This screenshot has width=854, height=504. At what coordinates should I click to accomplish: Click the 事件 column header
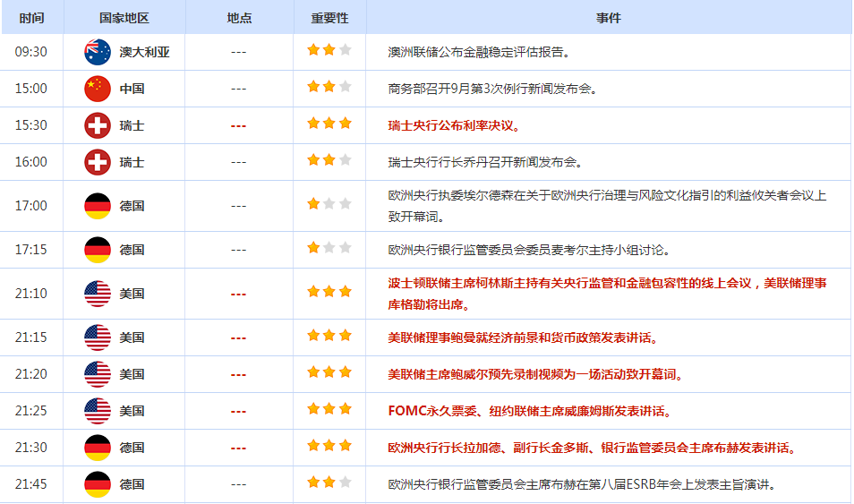point(609,18)
